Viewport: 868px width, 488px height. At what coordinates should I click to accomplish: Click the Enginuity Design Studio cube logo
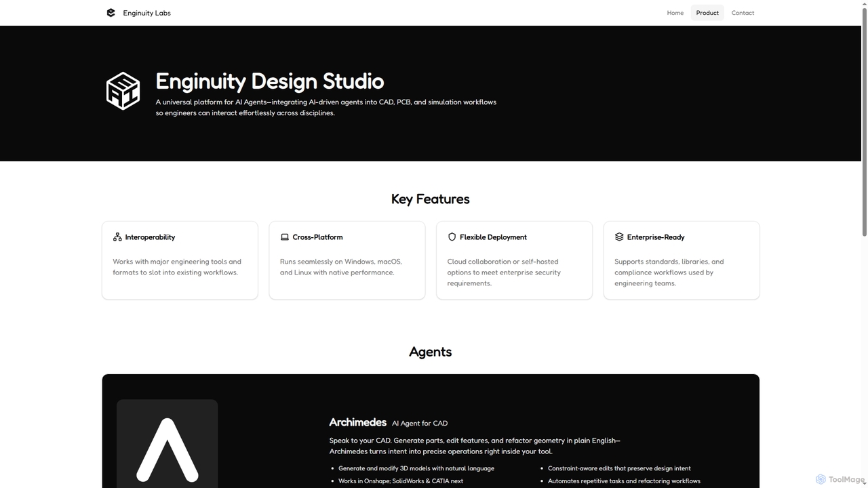(123, 91)
